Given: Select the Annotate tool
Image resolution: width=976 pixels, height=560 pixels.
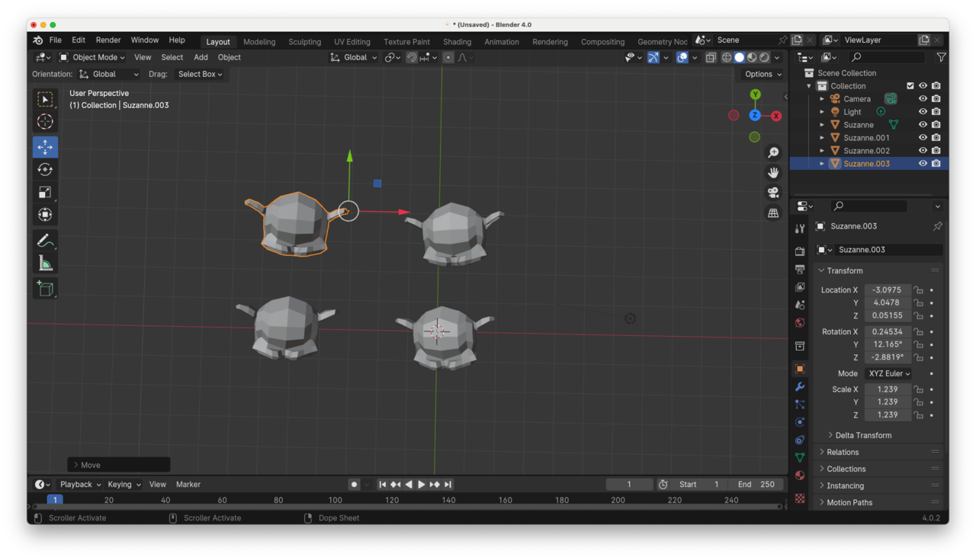Looking at the screenshot, I should [45, 241].
